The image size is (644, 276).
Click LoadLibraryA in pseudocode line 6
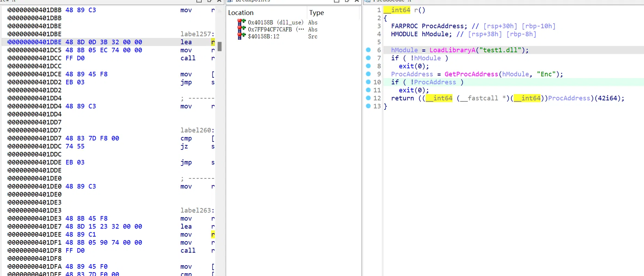[452, 50]
